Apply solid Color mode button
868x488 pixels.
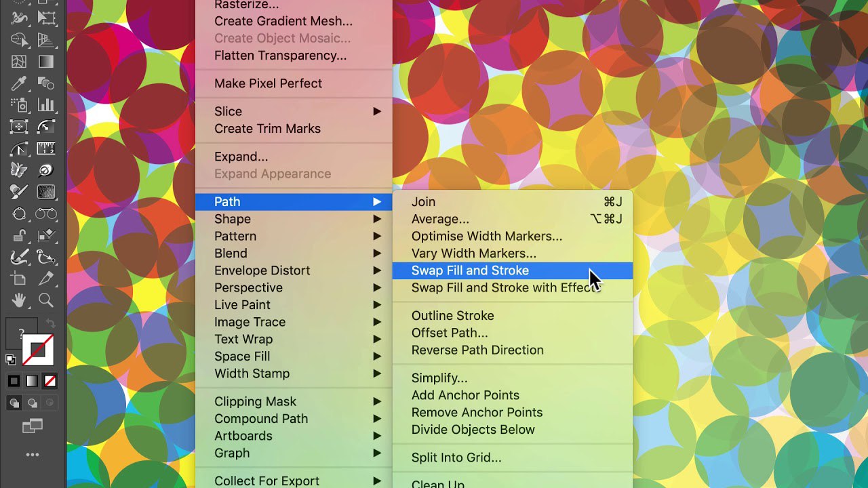point(14,382)
